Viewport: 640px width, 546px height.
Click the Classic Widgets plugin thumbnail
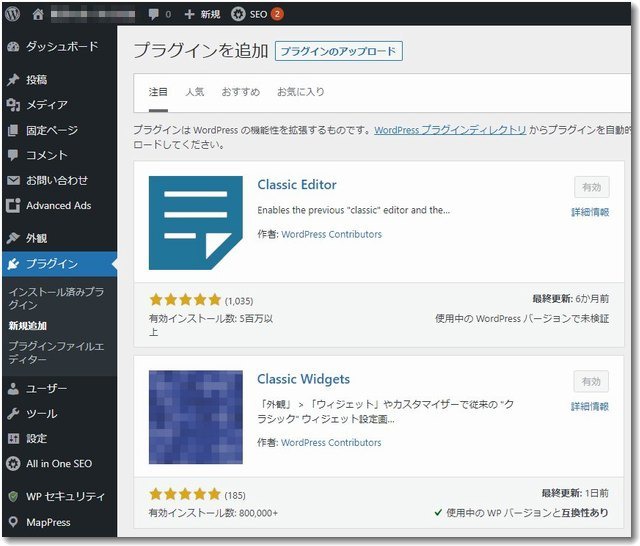196,417
